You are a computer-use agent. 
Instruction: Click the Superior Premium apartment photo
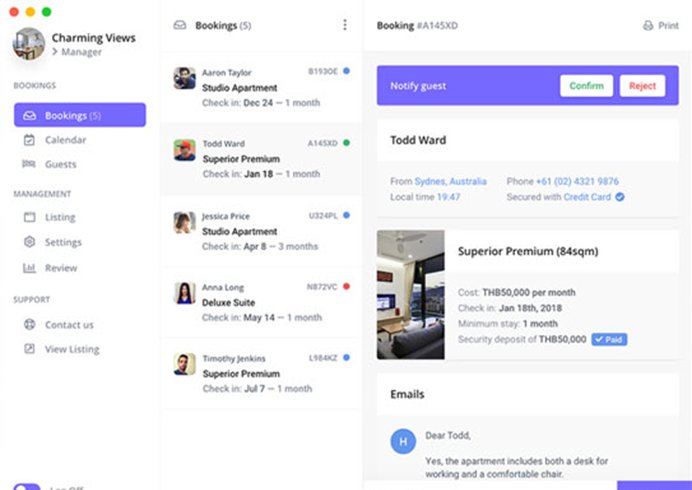point(410,295)
